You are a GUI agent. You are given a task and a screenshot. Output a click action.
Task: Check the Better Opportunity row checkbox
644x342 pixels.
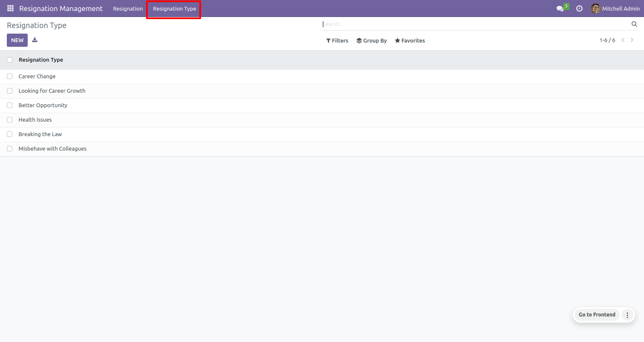[9, 105]
